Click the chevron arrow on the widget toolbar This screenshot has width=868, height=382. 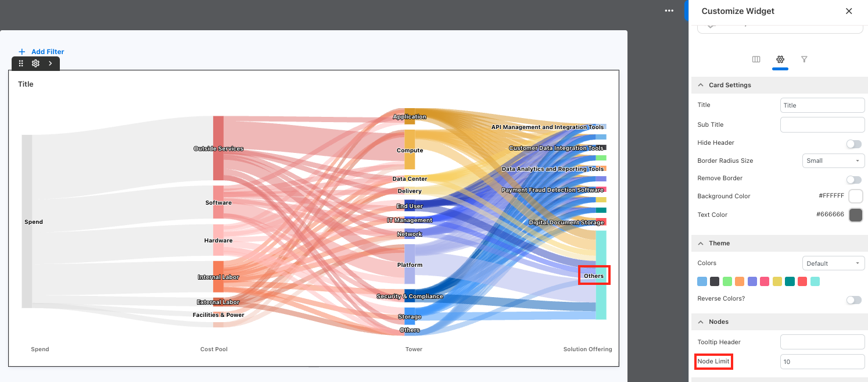click(x=50, y=63)
